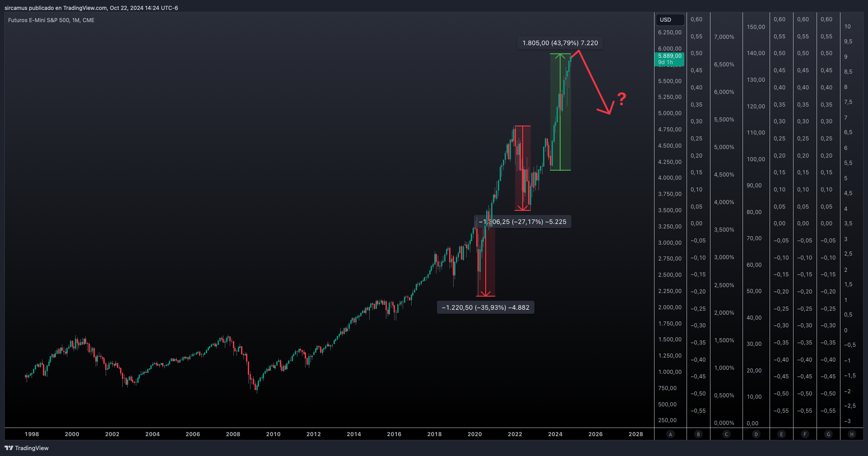Open the USD currency selector
868x456 pixels.
669,20
